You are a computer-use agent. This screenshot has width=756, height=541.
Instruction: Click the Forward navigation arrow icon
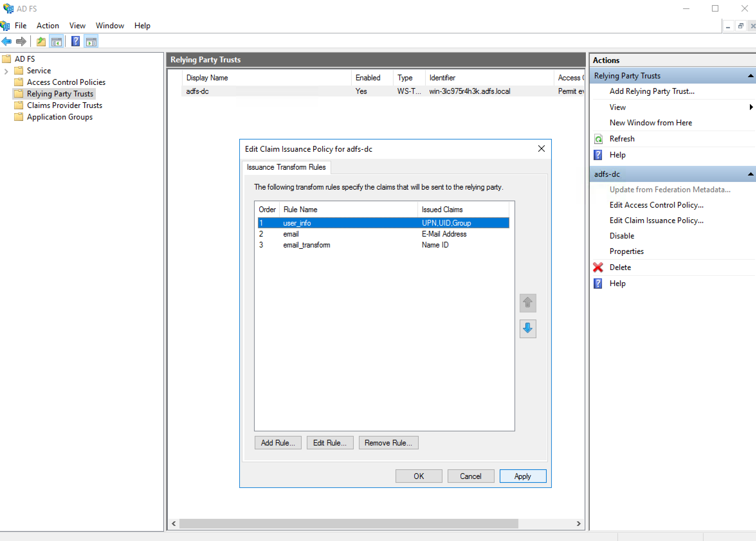[21, 41]
